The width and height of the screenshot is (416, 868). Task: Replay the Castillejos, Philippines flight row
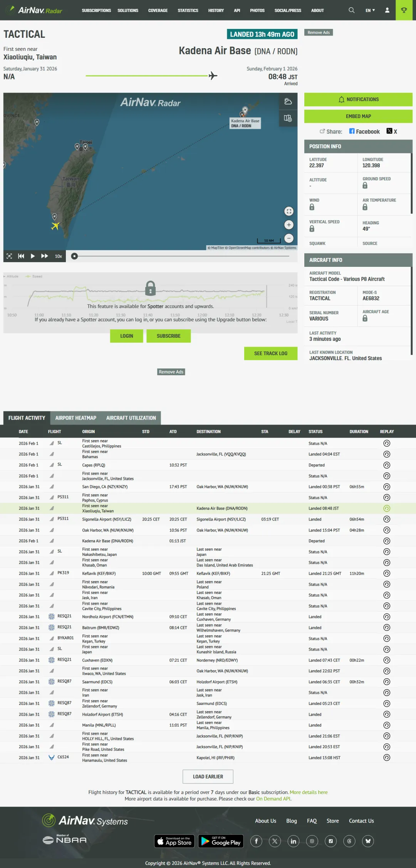(x=387, y=443)
